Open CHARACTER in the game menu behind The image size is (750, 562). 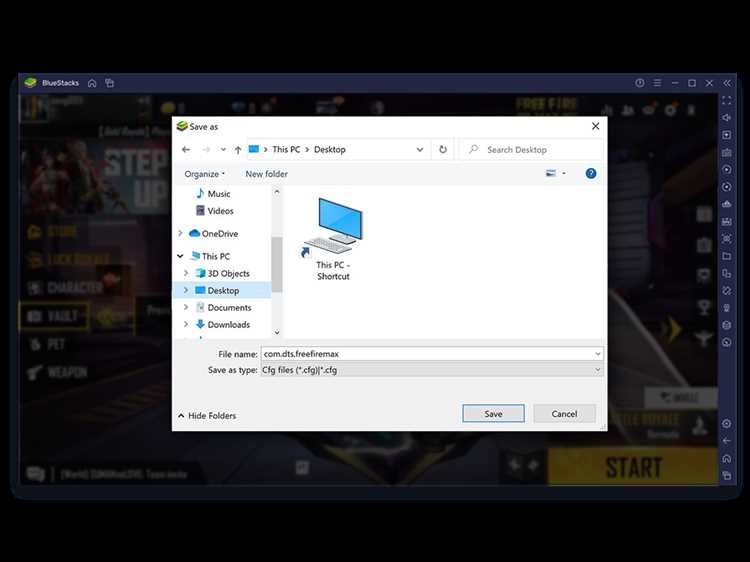tap(65, 288)
